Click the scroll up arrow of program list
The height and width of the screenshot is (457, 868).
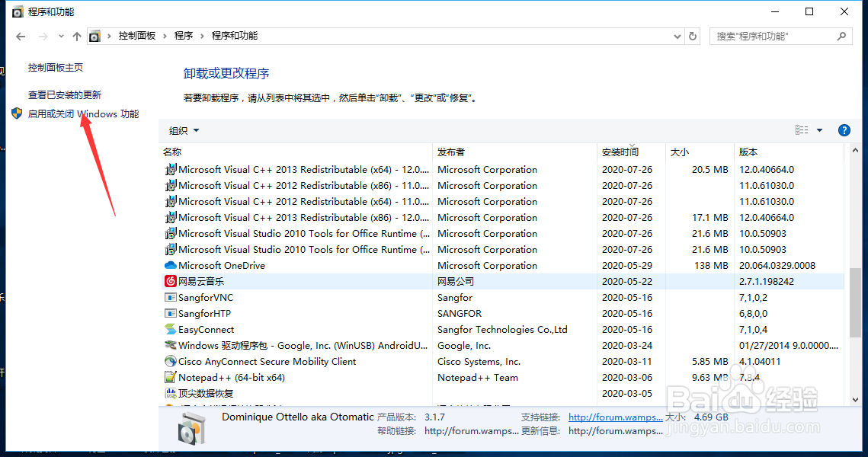click(x=855, y=151)
